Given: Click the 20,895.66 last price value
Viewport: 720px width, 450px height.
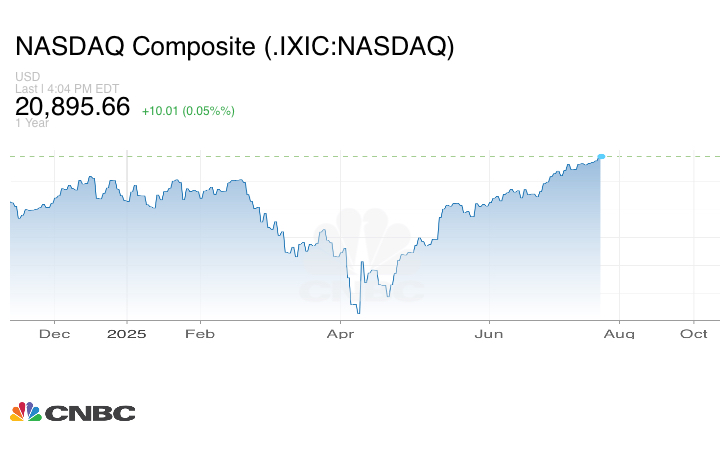Looking at the screenshot, I should point(73,106).
